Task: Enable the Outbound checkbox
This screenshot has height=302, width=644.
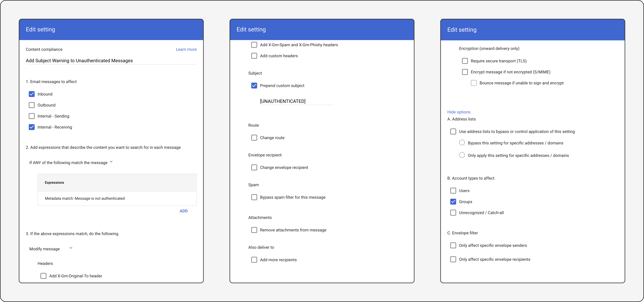Action: click(32, 105)
